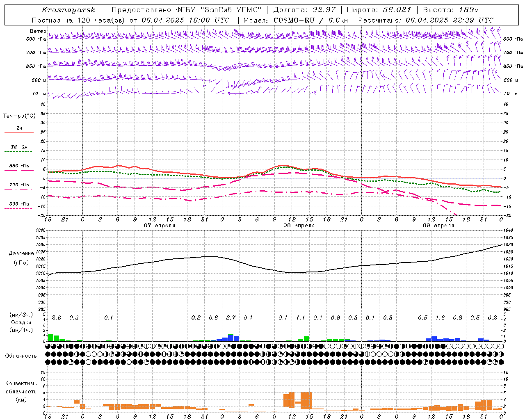Click the '07 апреля' date label
Screen dimensions: 525x420
159,225
